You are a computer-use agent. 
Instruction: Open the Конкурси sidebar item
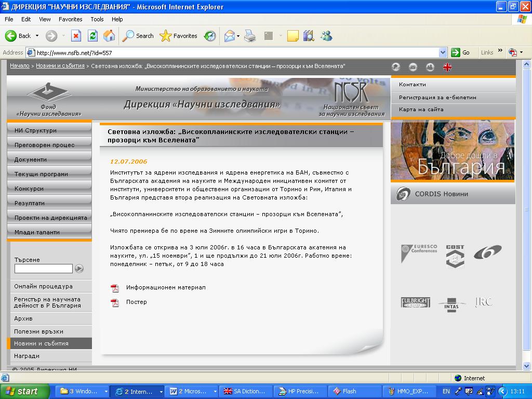(x=49, y=188)
